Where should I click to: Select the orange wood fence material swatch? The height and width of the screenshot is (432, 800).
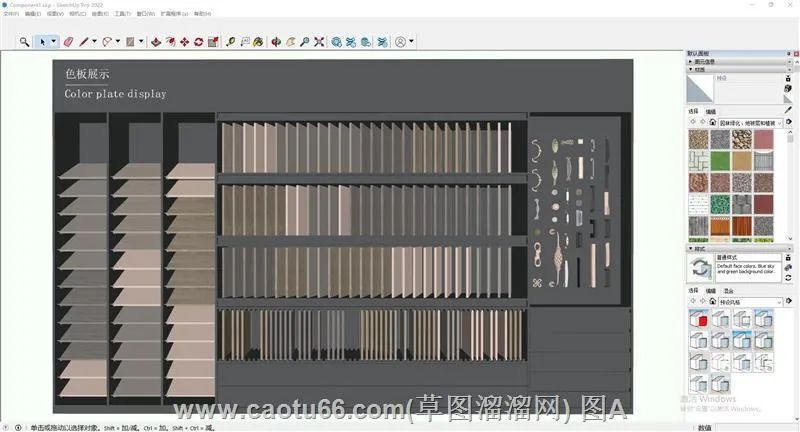point(720,228)
